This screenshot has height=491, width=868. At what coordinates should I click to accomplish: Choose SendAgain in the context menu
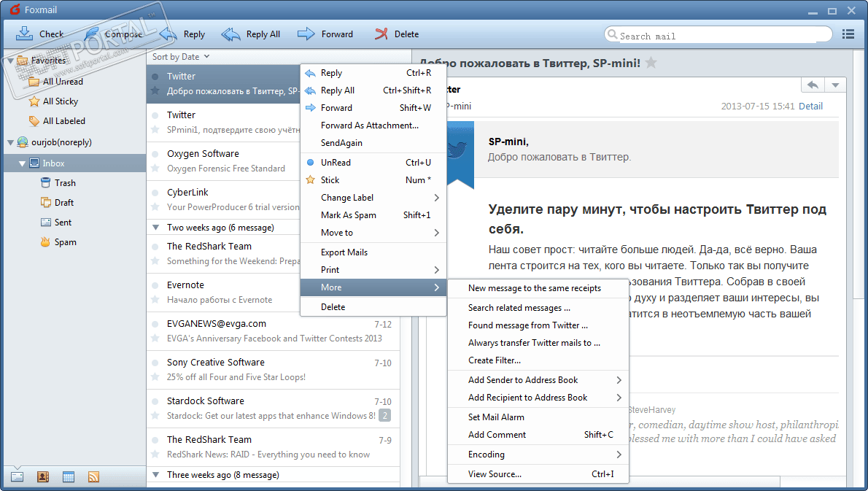coord(373,143)
